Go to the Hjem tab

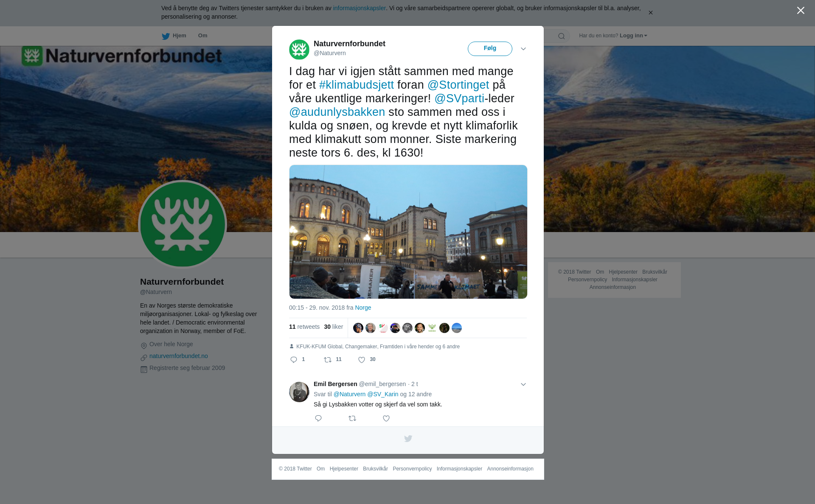(x=174, y=36)
